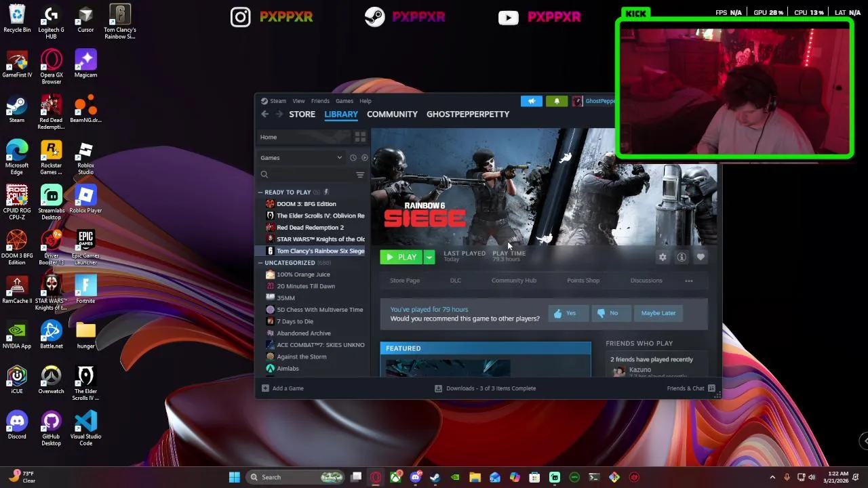
Task: Open the Community Hub link
Action: pyautogui.click(x=514, y=281)
